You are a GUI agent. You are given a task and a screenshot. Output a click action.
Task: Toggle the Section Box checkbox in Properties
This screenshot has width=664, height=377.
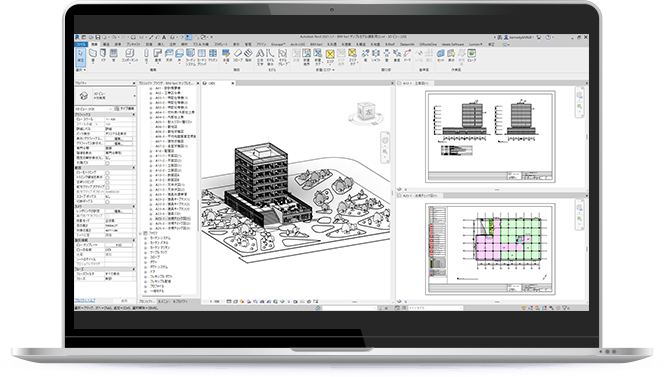pyautogui.click(x=107, y=202)
